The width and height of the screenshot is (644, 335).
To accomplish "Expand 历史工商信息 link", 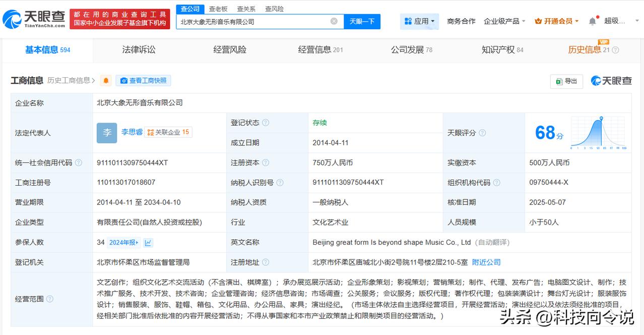I will [x=72, y=80].
